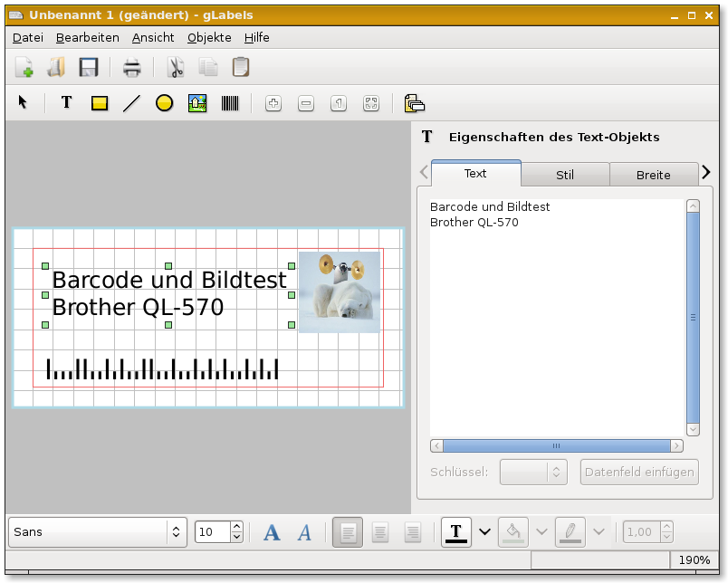
Task: Select the Text tab
Action: (476, 174)
